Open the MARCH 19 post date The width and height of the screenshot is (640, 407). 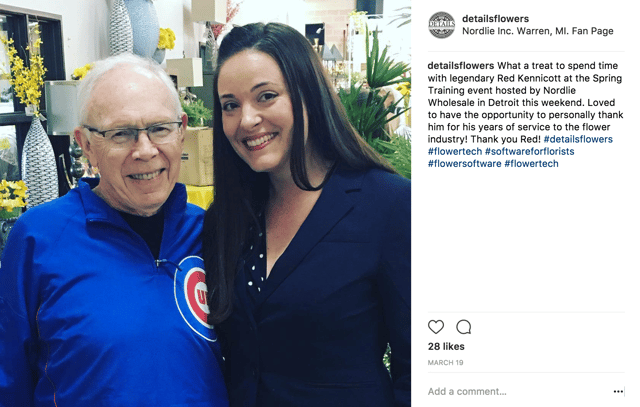click(445, 363)
